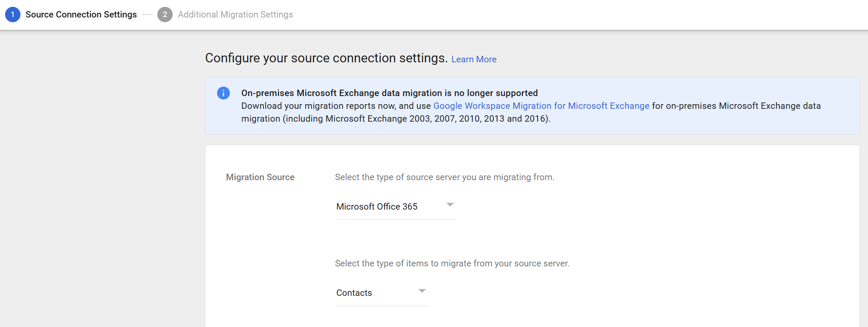
Task: Click the arrow beside Contacts
Action: click(422, 291)
